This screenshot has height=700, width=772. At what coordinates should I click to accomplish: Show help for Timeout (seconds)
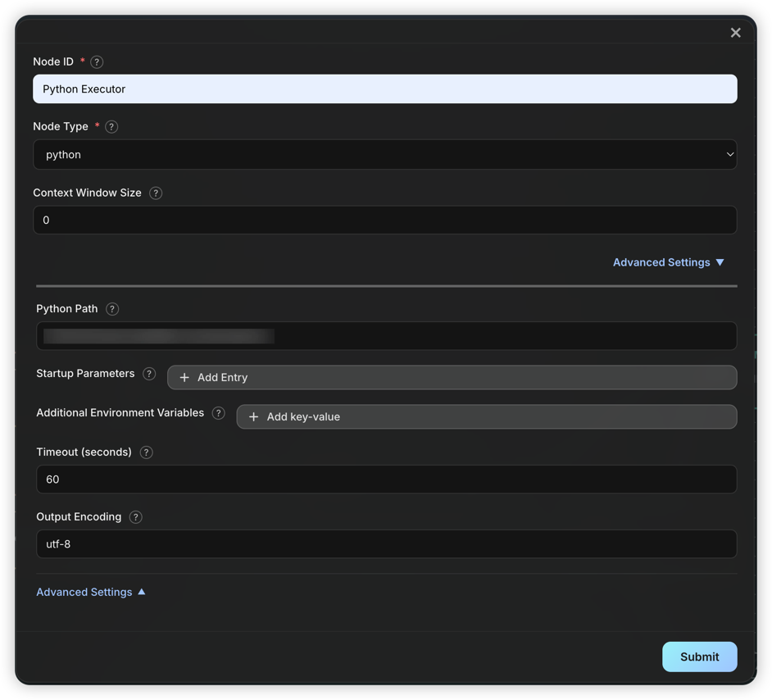(146, 452)
